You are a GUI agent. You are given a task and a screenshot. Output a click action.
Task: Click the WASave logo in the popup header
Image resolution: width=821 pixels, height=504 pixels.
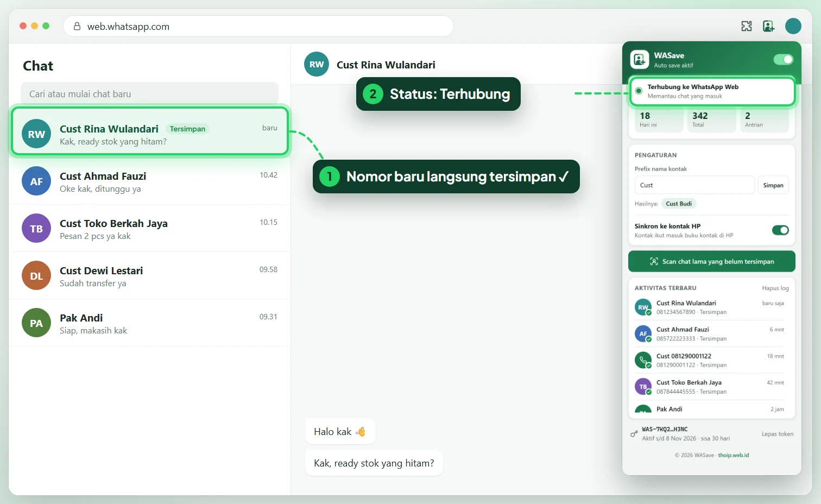pos(640,59)
